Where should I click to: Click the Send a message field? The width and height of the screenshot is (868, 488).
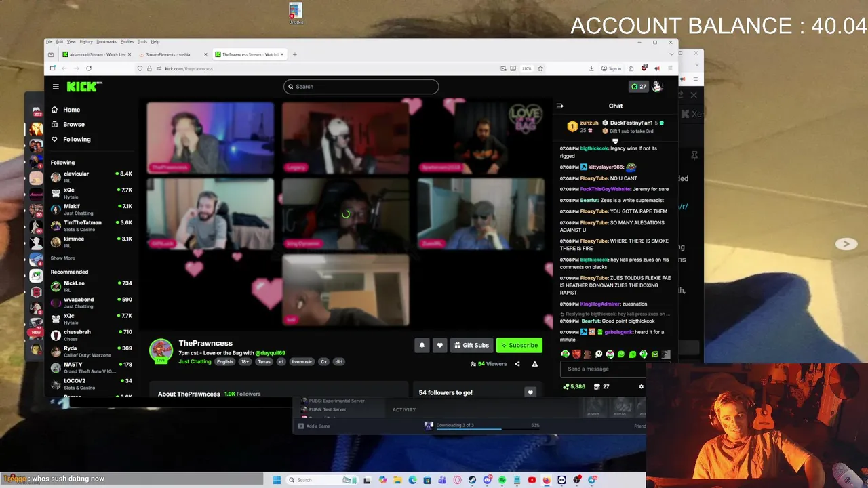click(602, 369)
